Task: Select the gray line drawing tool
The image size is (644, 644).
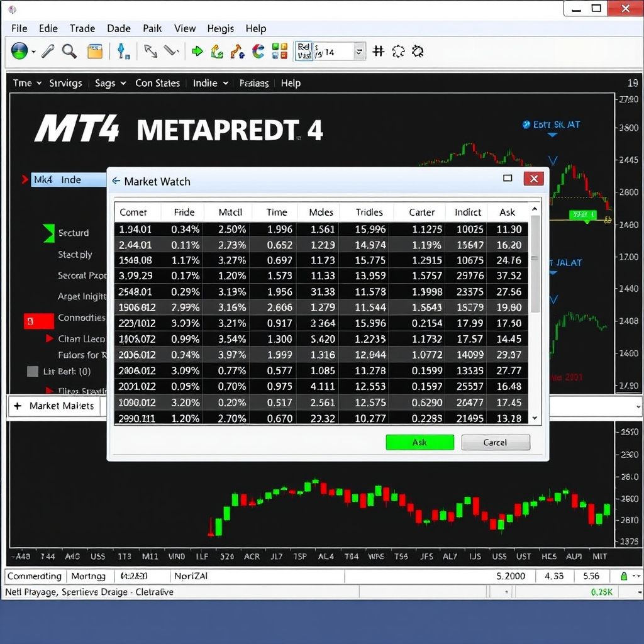Action: (x=171, y=50)
